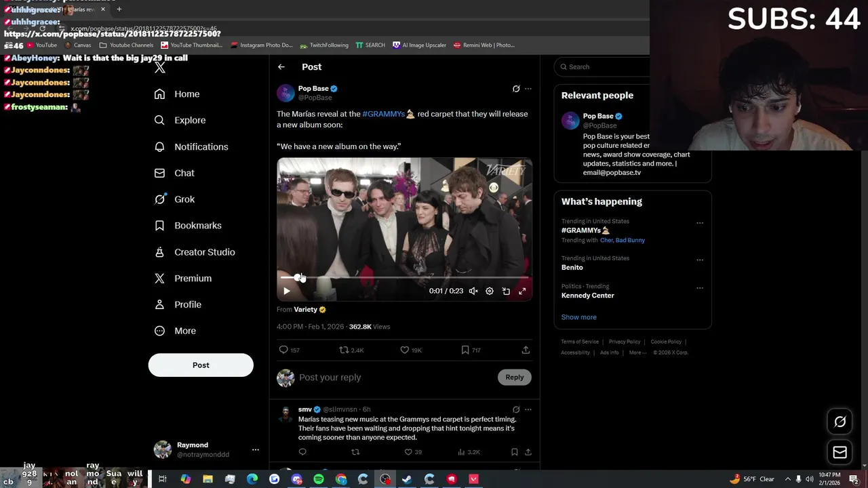Open the #GRAMMYs hashtag link in post

point(383,114)
